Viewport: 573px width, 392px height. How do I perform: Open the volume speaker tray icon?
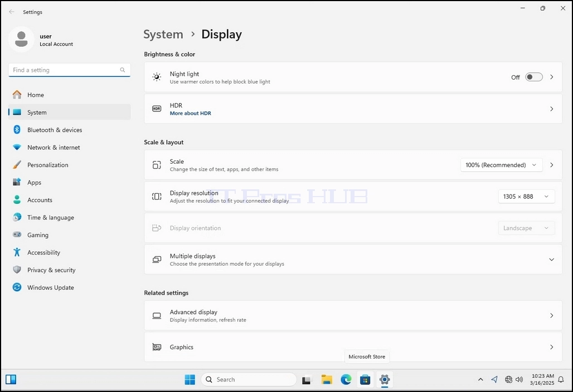pos(519,380)
